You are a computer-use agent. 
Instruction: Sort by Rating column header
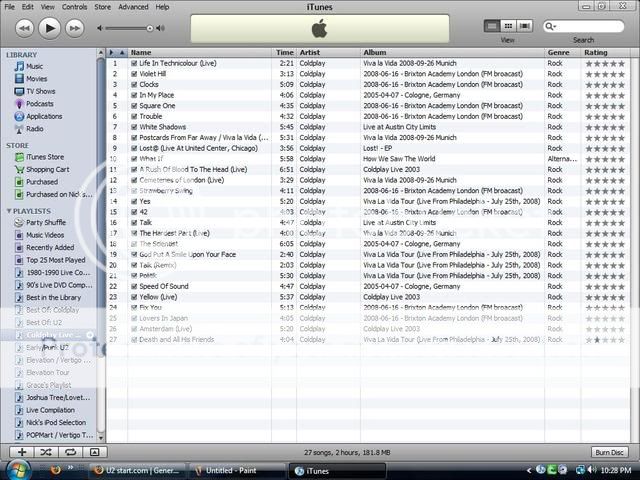click(x=605, y=53)
